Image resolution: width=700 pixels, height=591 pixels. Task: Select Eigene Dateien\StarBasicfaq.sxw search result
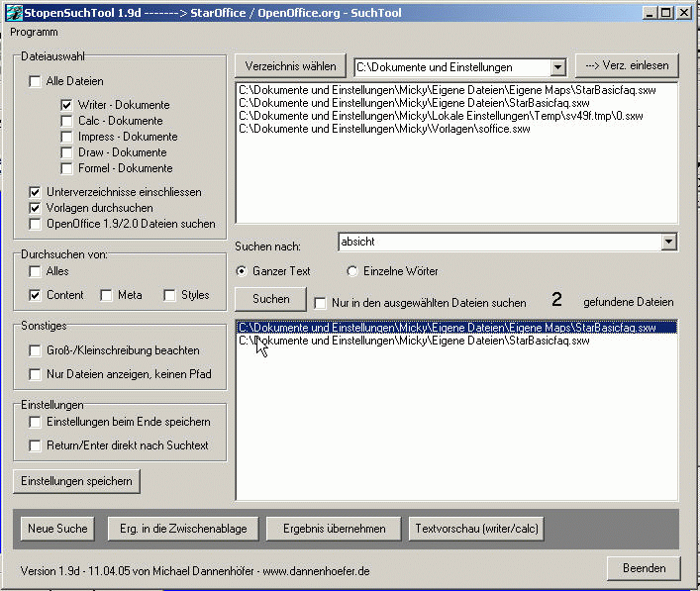[x=456, y=341]
